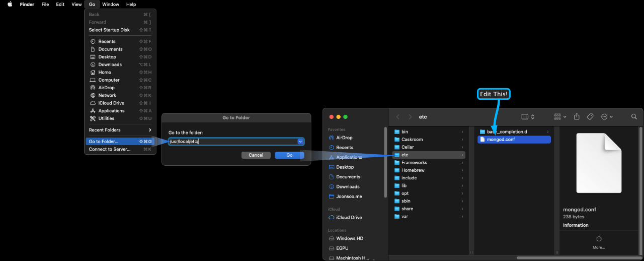This screenshot has height=261, width=644.
Task: Click the mongod.conf preview thumbnail
Action: [x=599, y=163]
